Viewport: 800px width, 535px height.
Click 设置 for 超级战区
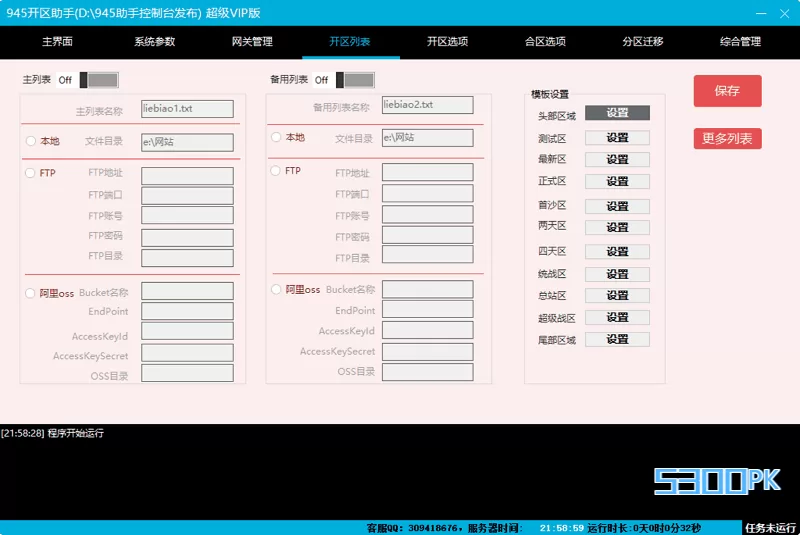[617, 317]
